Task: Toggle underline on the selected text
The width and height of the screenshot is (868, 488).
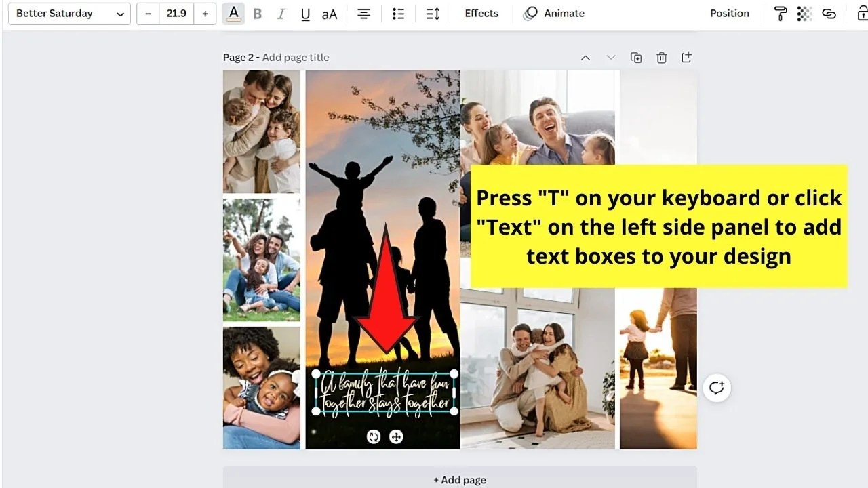Action: click(305, 14)
